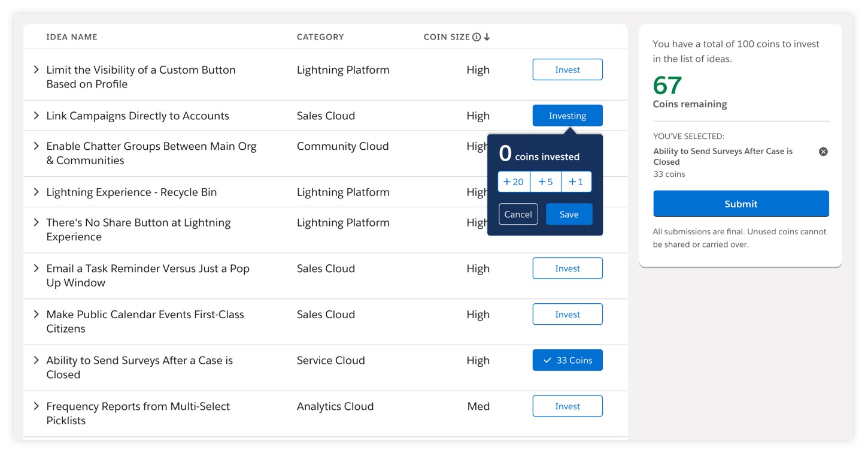The height and width of the screenshot is (453, 868).
Task: Expand 'Limit the Visibility of a Custom Button' row
Action: (37, 70)
